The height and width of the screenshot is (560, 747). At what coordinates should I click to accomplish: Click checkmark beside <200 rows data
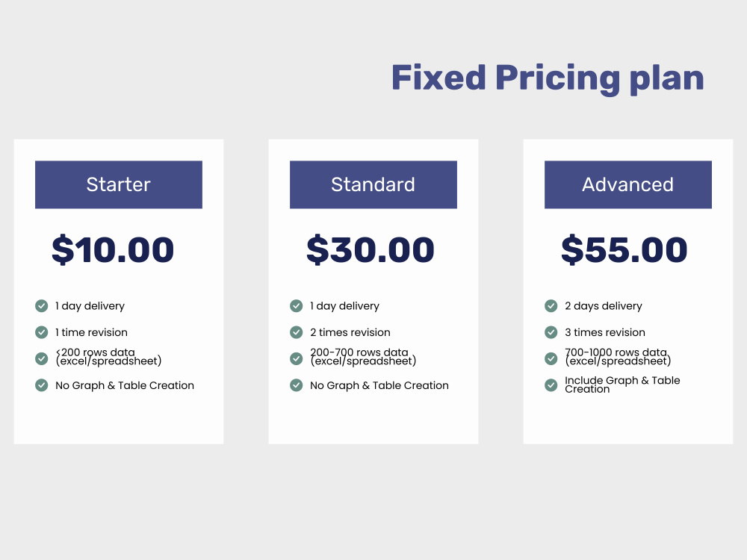point(41,358)
